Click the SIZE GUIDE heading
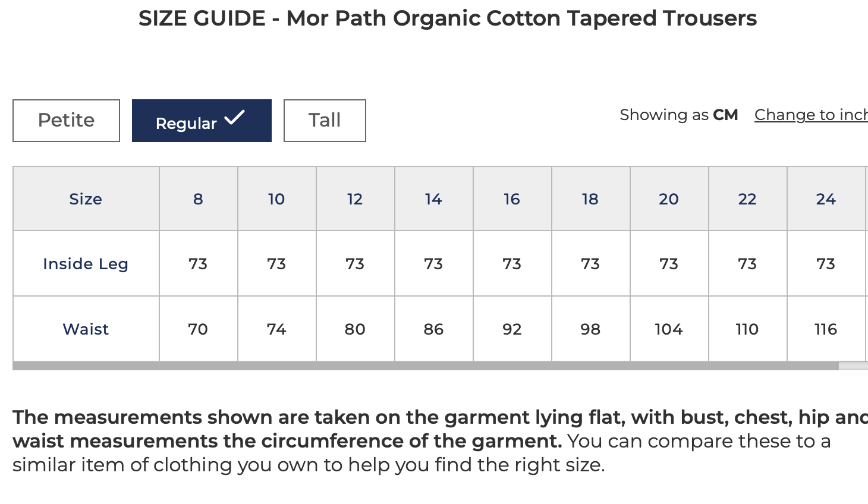 (448, 18)
